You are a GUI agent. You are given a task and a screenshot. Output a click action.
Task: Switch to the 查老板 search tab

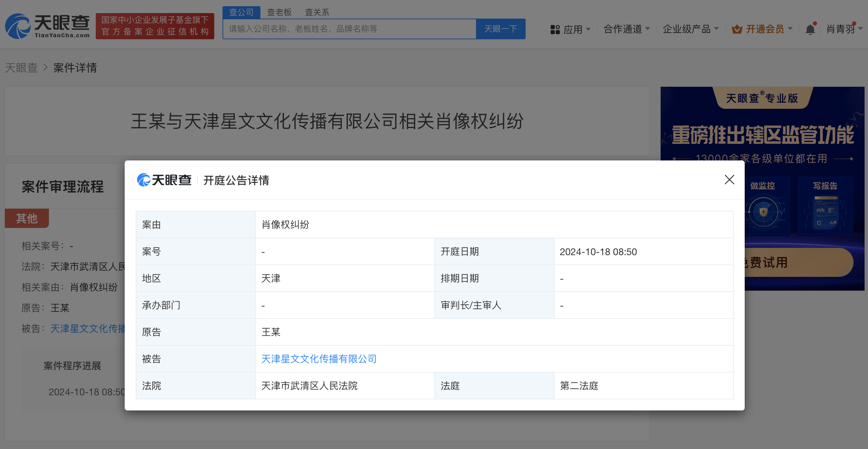pyautogui.click(x=279, y=12)
